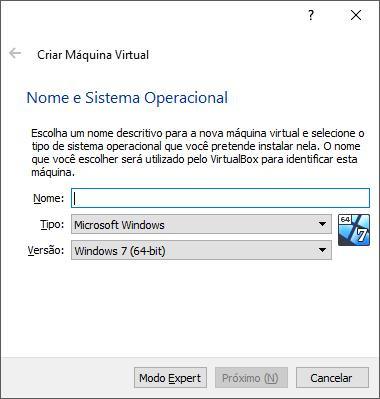380x399 pixels.
Task: Cancel the wizard with Cancelar
Action: click(332, 378)
